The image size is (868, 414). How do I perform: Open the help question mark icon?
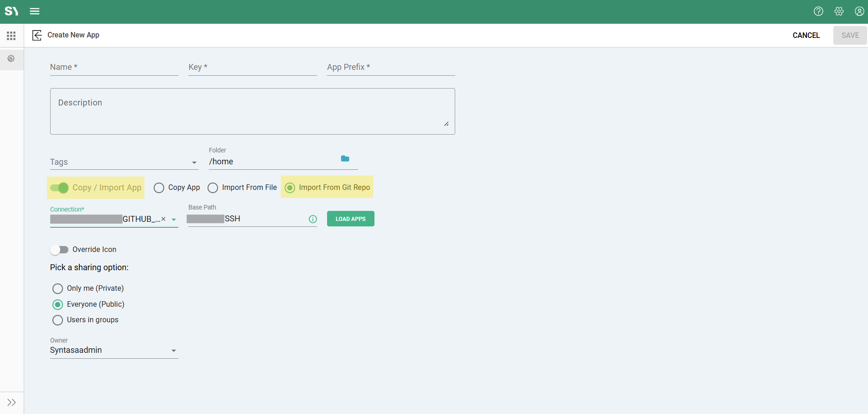818,11
